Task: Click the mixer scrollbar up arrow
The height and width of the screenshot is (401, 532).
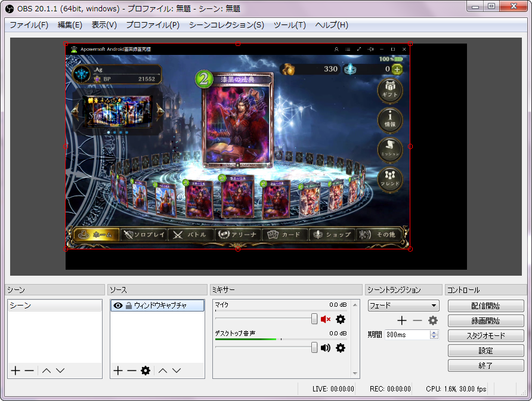Action: 355,304
